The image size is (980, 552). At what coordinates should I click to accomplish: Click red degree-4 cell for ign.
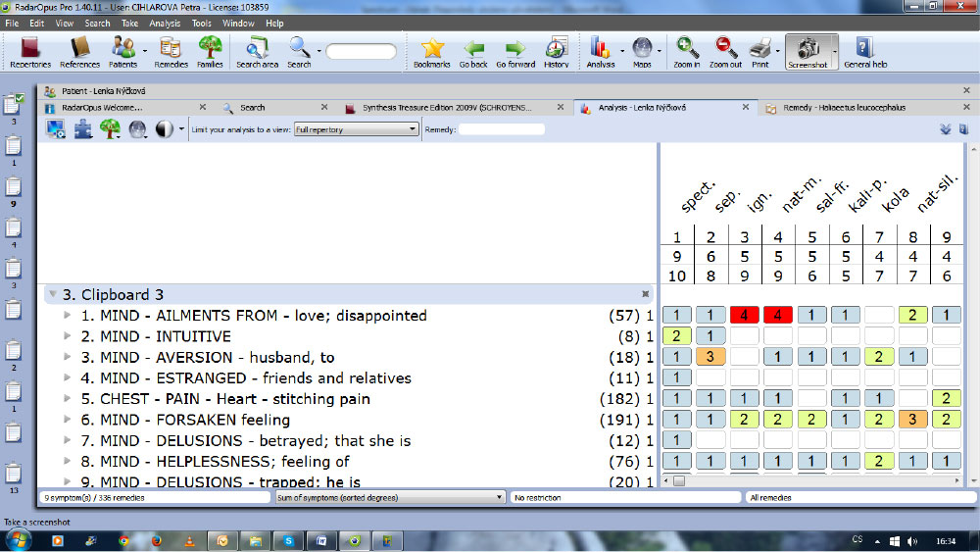pyautogui.click(x=744, y=315)
